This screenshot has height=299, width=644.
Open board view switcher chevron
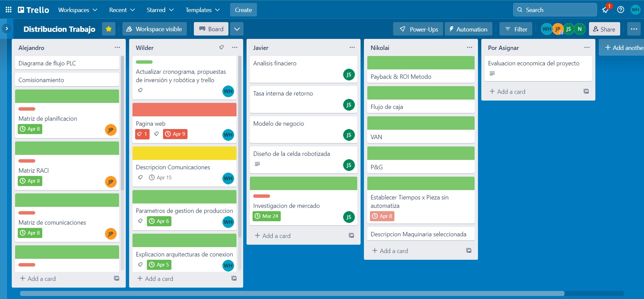237,29
